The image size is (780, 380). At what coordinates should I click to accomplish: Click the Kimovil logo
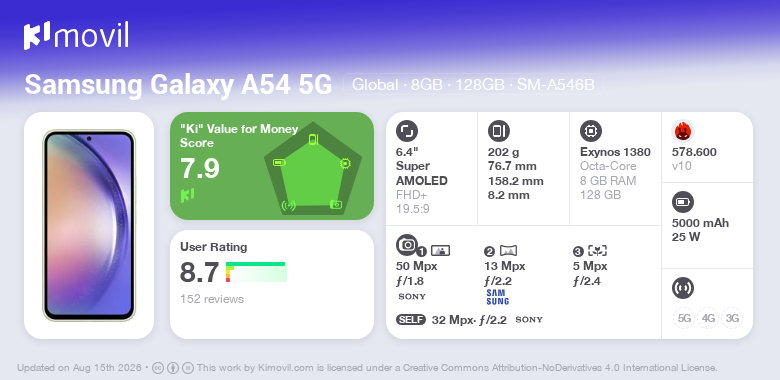[x=76, y=36]
